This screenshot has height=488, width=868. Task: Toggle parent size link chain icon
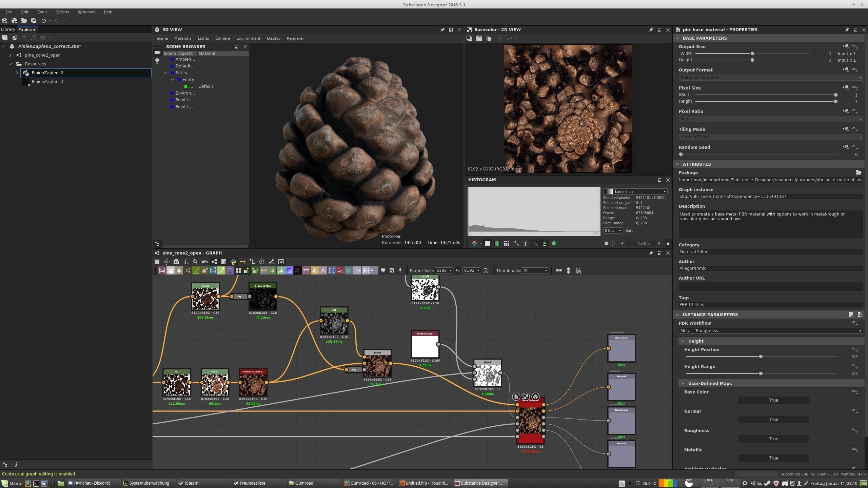click(x=457, y=270)
